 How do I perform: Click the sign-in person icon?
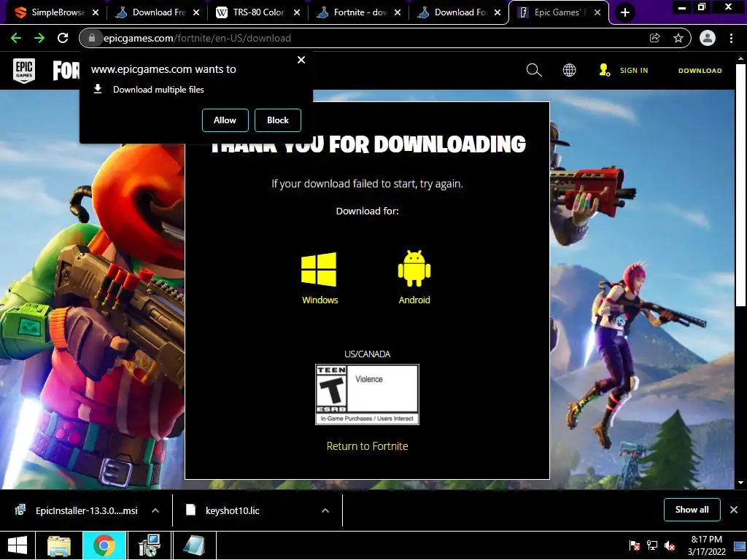point(604,70)
